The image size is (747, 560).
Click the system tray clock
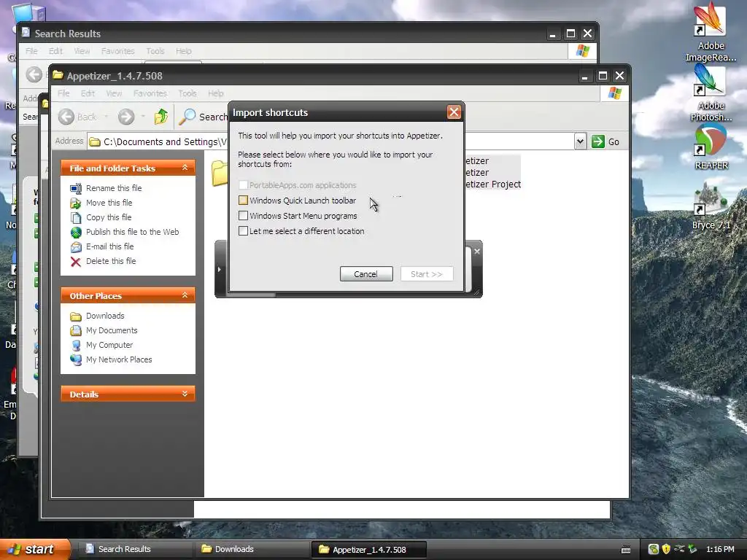click(x=720, y=549)
